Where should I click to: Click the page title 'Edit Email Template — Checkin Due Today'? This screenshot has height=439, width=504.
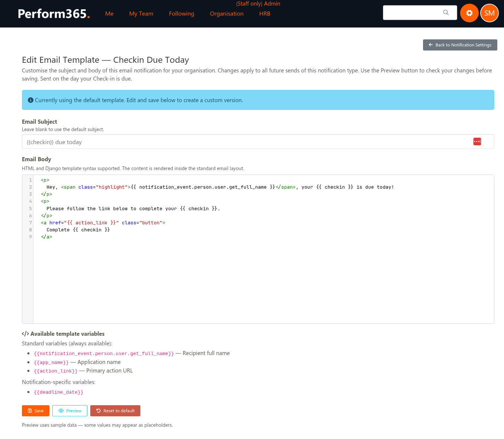click(x=105, y=60)
